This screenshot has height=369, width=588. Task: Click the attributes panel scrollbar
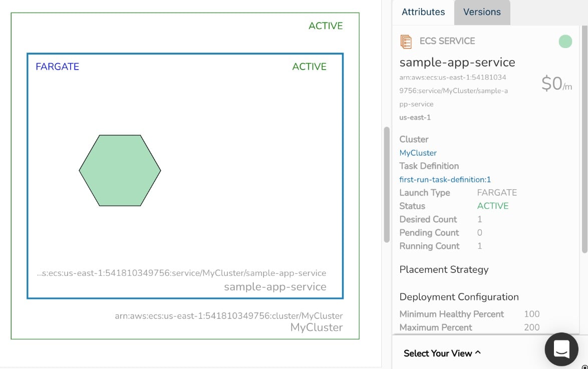pyautogui.click(x=386, y=183)
